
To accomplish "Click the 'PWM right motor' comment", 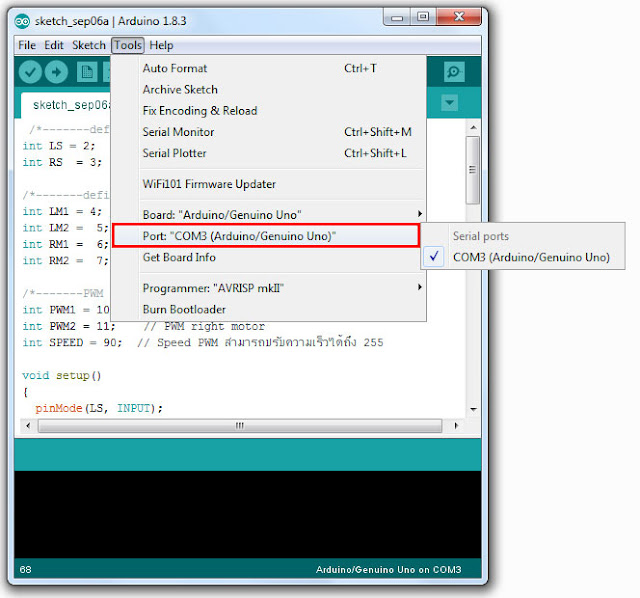I will pyautogui.click(x=204, y=326).
